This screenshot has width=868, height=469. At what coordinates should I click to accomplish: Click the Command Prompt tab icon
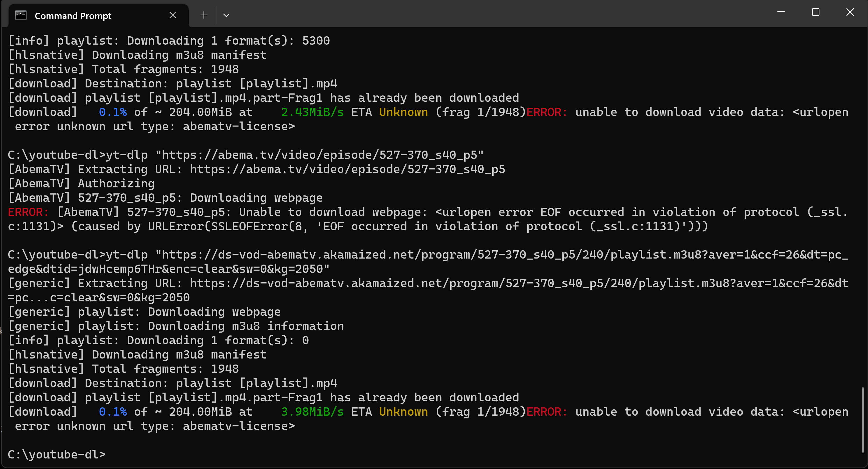point(21,16)
